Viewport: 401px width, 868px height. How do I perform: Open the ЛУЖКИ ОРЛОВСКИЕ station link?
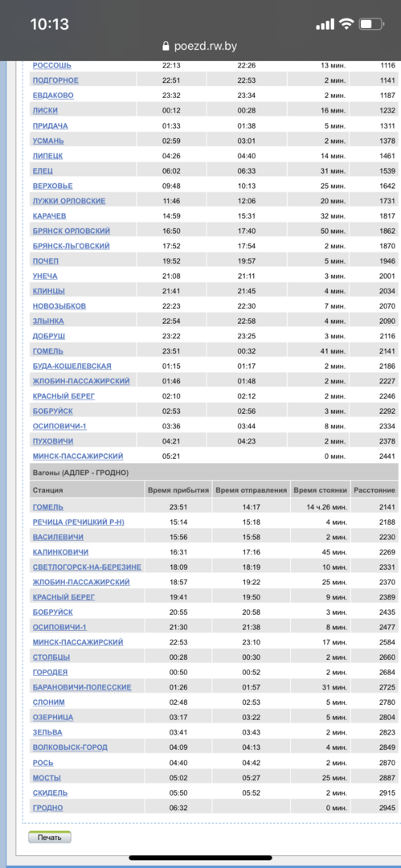point(69,201)
